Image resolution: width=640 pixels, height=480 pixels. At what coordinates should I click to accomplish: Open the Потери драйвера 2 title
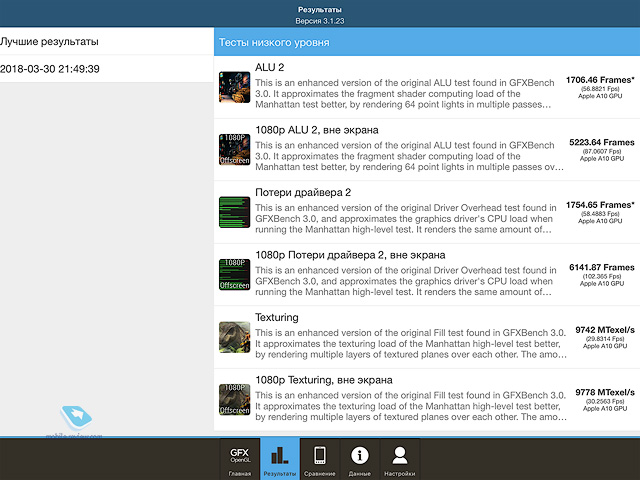point(303,192)
